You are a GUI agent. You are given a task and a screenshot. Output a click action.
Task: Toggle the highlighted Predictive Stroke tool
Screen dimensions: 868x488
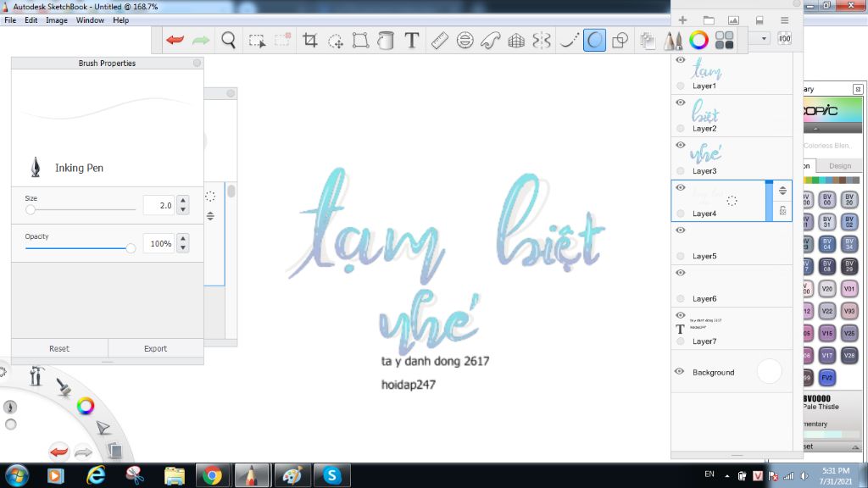click(x=594, y=40)
